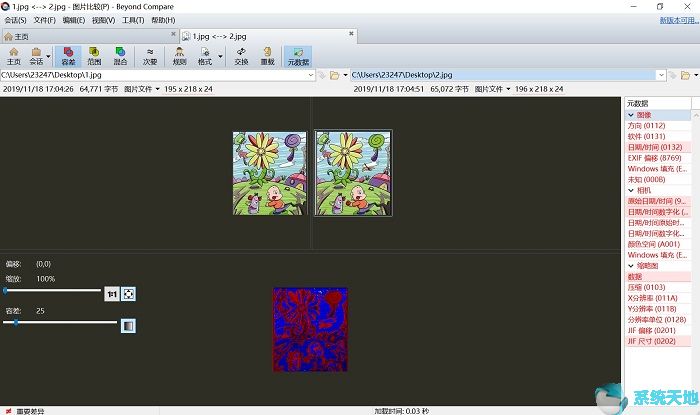Adjust the 容差 tolerance slider

tap(60, 322)
